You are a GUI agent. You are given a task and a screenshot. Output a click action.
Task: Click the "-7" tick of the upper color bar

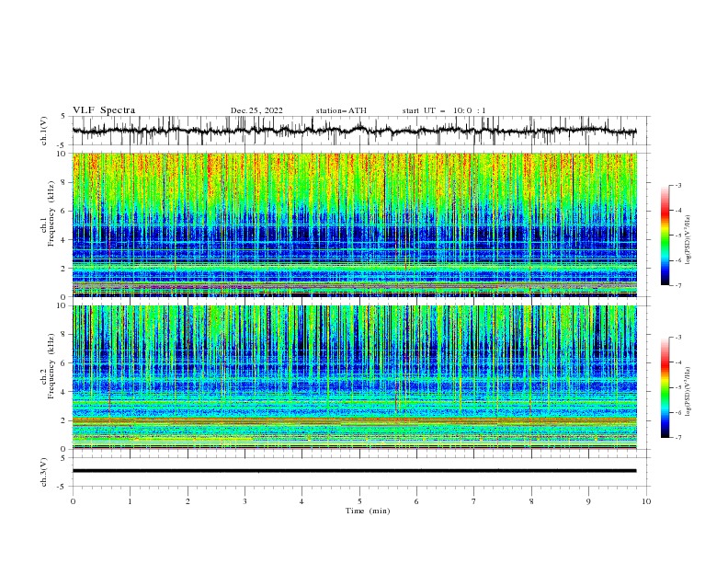[678, 285]
